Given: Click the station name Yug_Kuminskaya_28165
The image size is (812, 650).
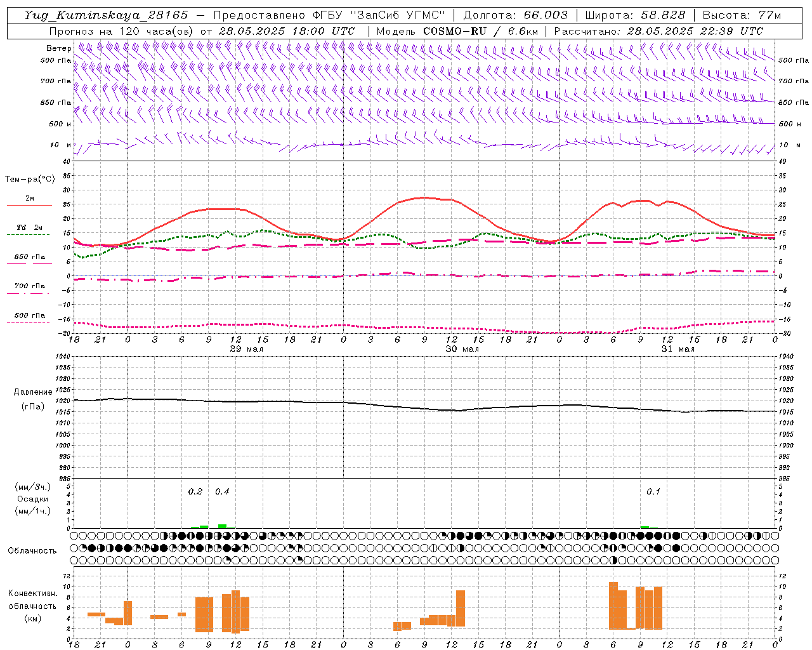Looking at the screenshot, I should 106,15.
